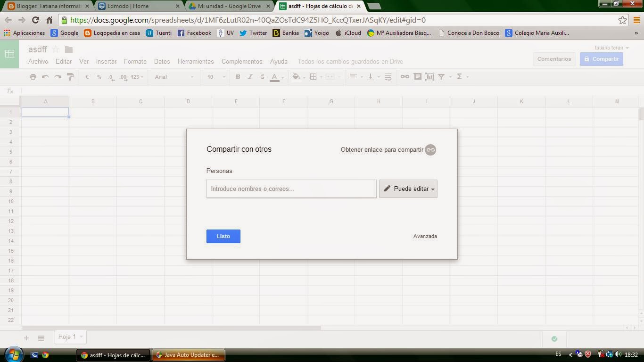Apply currency format with the € icon

click(87, 76)
